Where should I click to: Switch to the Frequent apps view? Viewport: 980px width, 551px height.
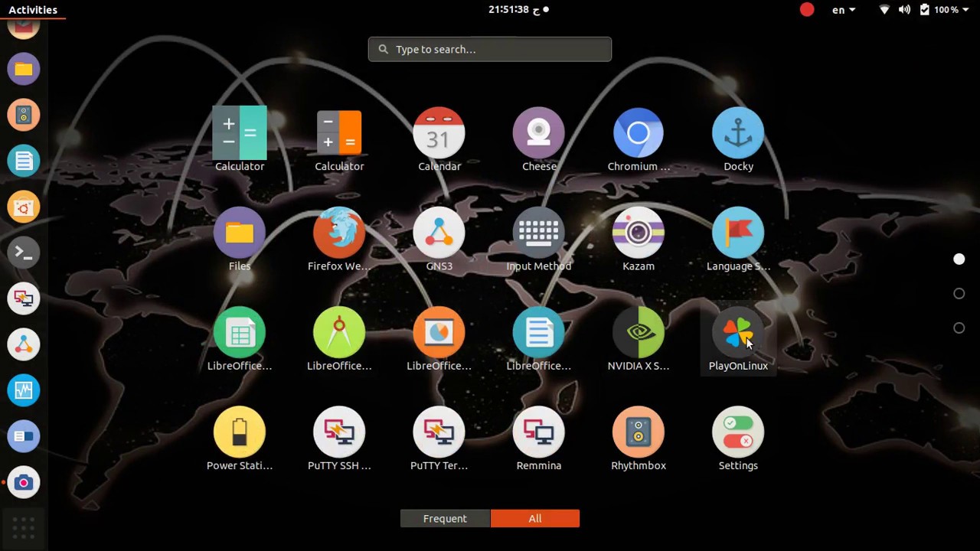click(445, 519)
